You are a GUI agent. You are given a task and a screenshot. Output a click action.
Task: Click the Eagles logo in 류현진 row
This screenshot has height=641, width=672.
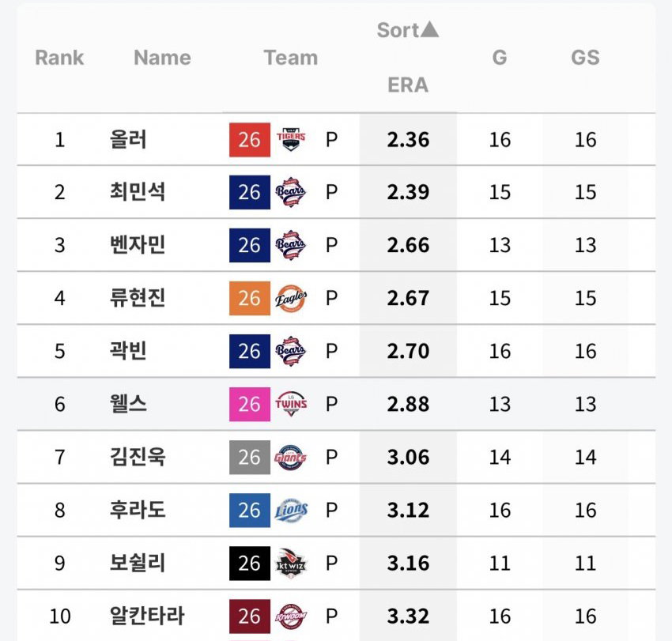point(291,298)
